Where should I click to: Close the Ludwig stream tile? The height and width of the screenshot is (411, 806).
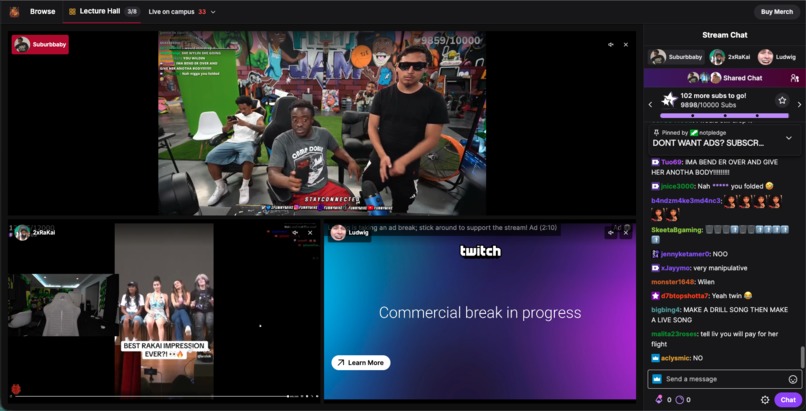point(626,233)
